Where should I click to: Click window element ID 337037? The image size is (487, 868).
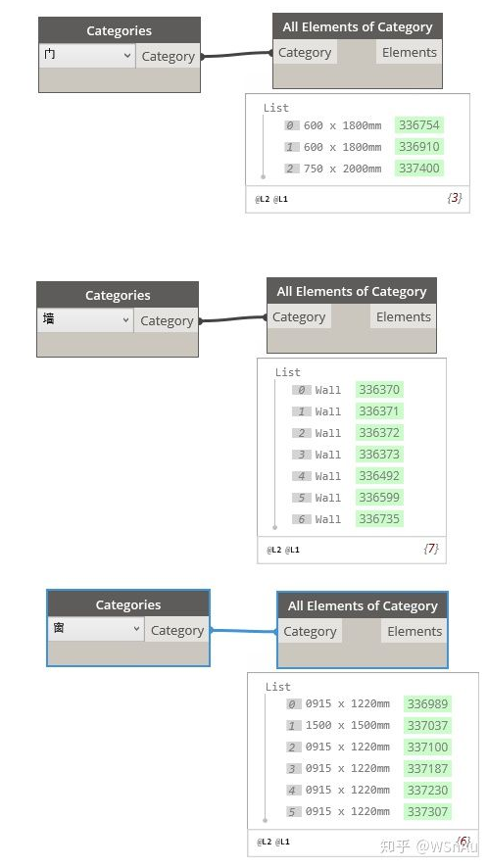[x=427, y=725]
